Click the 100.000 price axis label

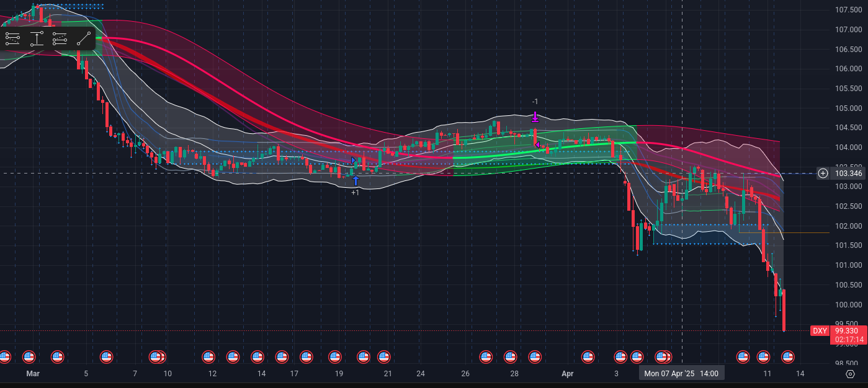848,305
